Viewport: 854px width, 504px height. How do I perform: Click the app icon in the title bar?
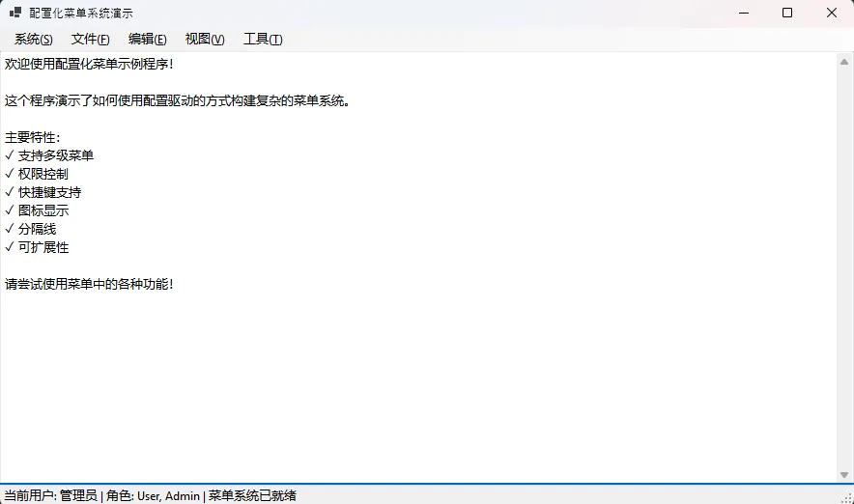click(15, 14)
